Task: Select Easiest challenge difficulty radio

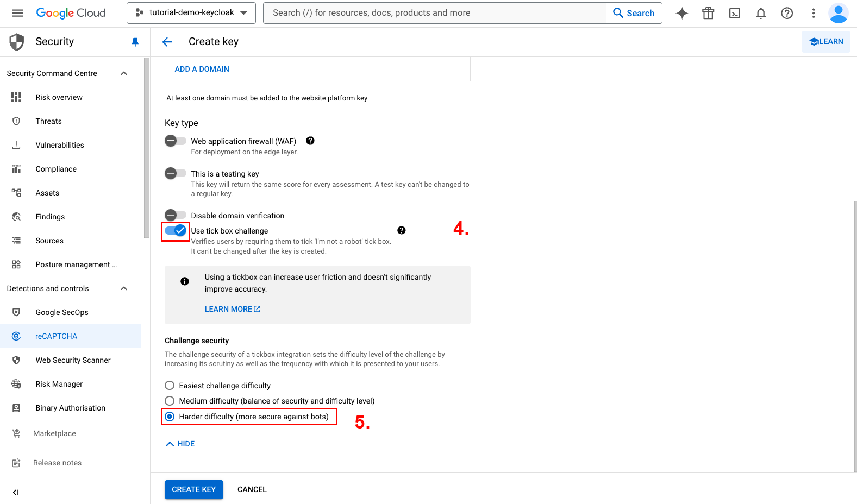Action: pyautogui.click(x=170, y=386)
